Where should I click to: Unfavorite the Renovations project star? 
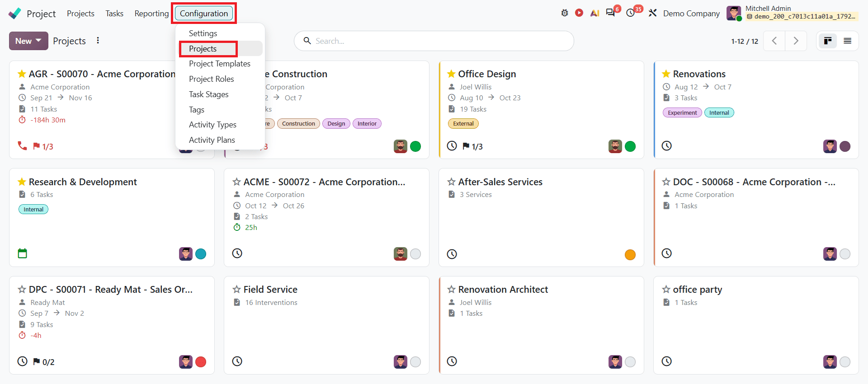(x=666, y=74)
